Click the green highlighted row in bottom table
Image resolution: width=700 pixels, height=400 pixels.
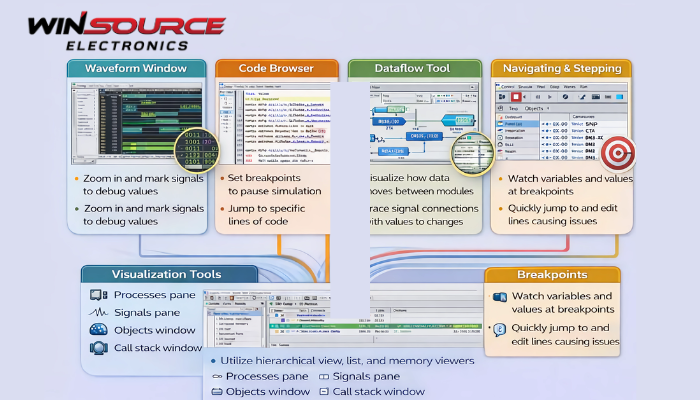[400, 328]
